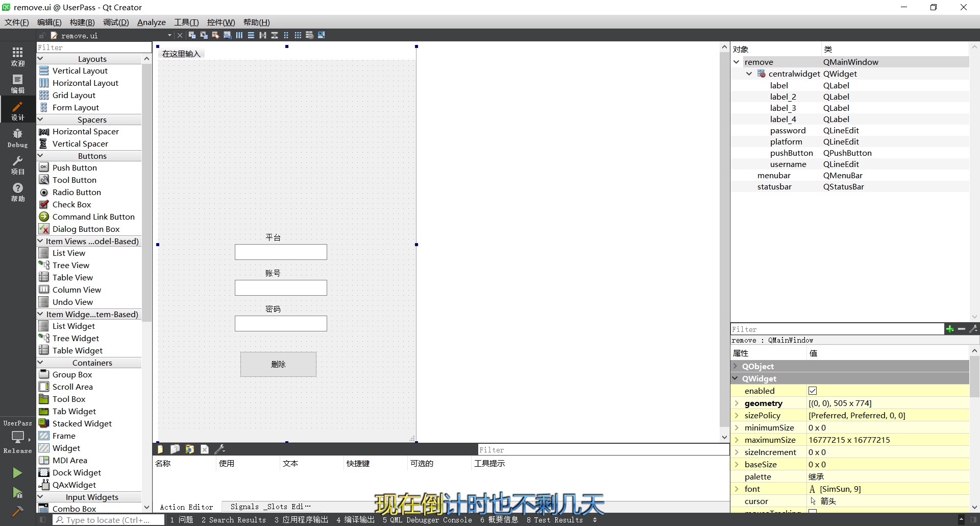Open the Analyze menu
Image resolution: width=980 pixels, height=526 pixels.
(x=152, y=22)
